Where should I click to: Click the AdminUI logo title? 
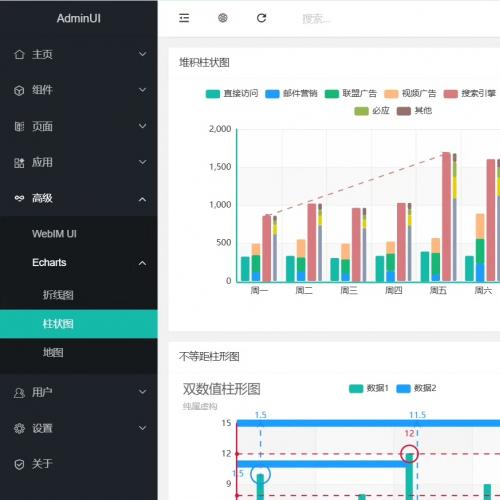click(x=79, y=18)
